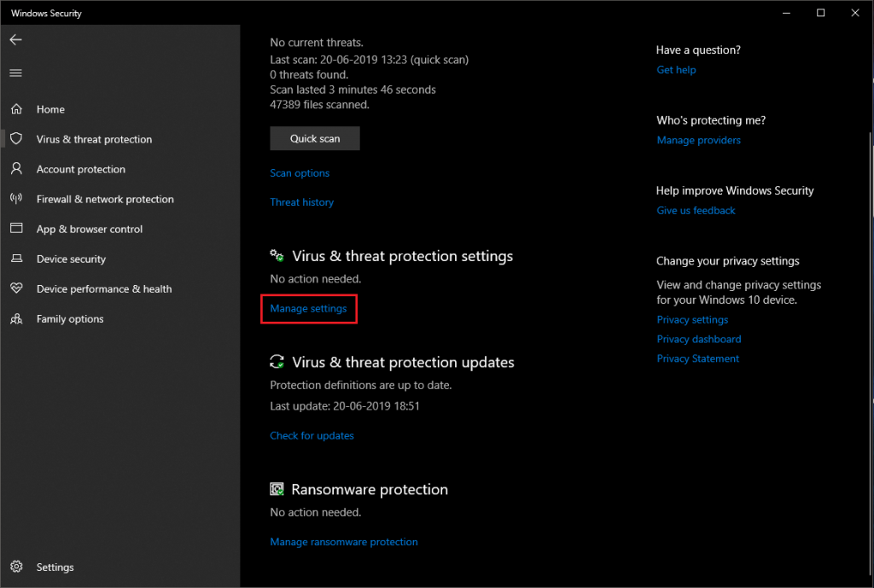Open Privacy Statement link

698,358
